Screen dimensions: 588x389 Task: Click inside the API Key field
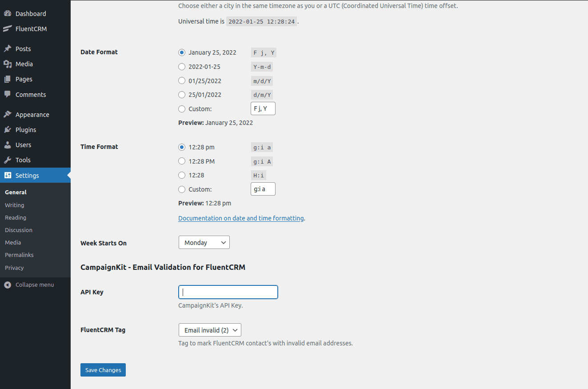228,292
